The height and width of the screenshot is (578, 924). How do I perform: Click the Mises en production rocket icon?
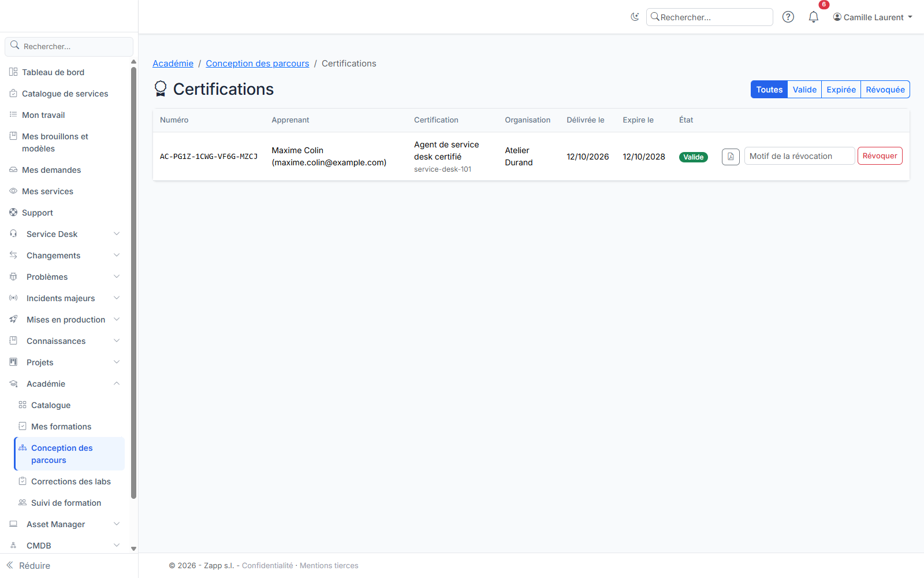(x=13, y=319)
